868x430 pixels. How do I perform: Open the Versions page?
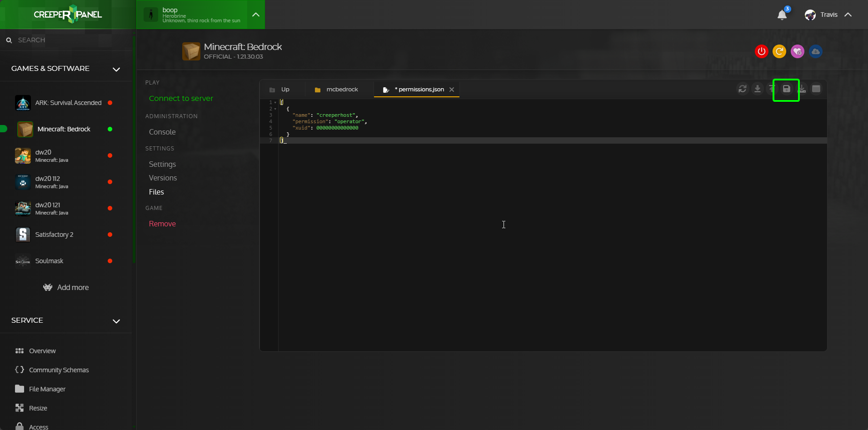click(x=163, y=178)
